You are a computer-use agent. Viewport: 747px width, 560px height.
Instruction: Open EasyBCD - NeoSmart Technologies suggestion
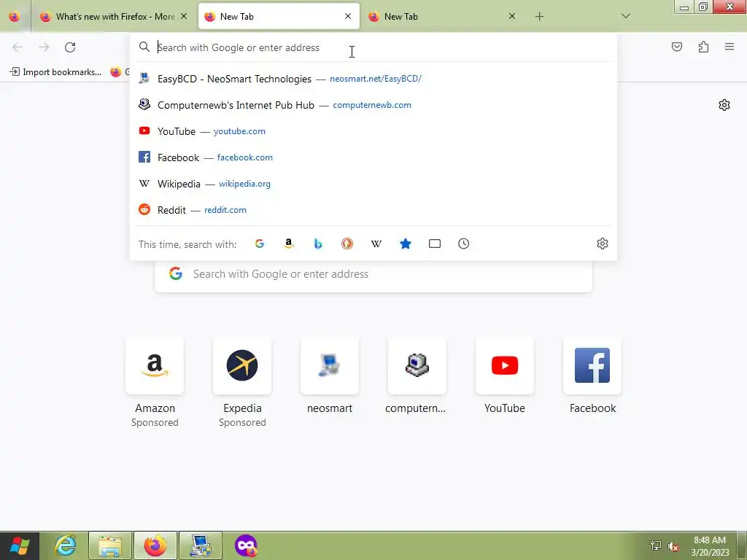tap(373, 79)
